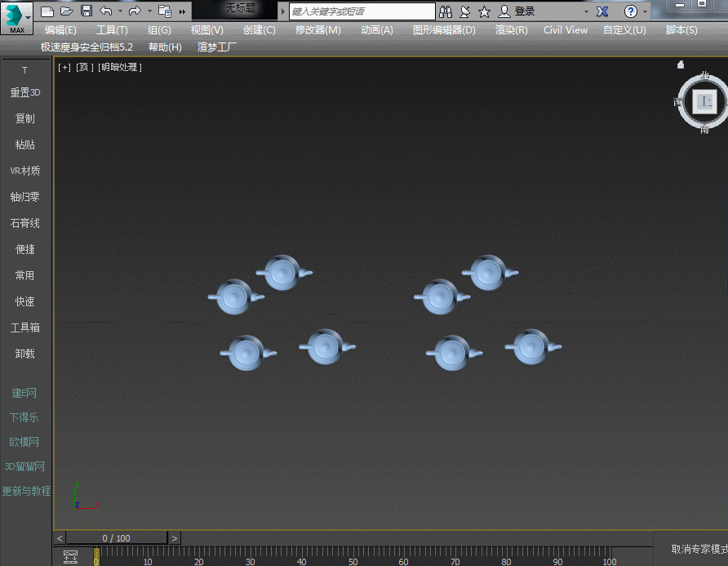Click the 3ds Max application logo button
The height and width of the screenshot is (566, 728).
[16, 18]
